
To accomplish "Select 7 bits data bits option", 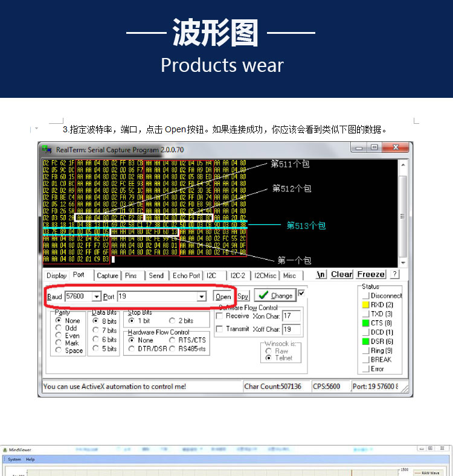I will [95, 330].
